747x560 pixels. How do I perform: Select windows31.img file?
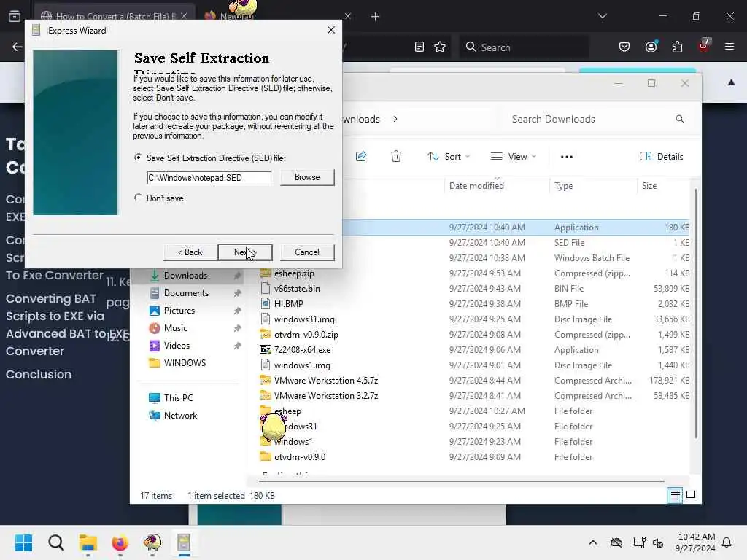[304, 319]
